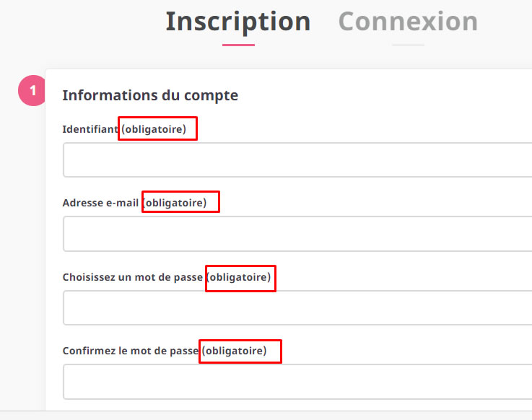532x420 pixels.
Task: Place cursor in the password confirmation box
Action: tap(296, 382)
